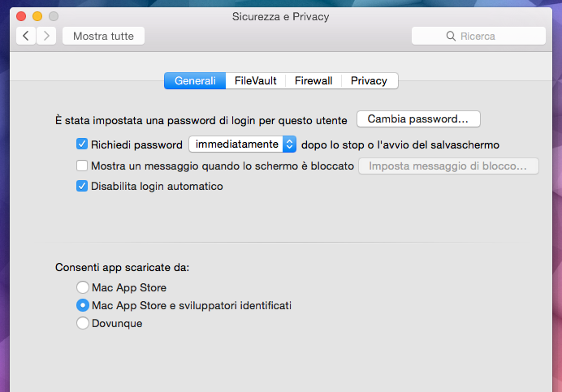Toggle the Richiedi password checkbox
The image size is (562, 392).
pos(82,144)
